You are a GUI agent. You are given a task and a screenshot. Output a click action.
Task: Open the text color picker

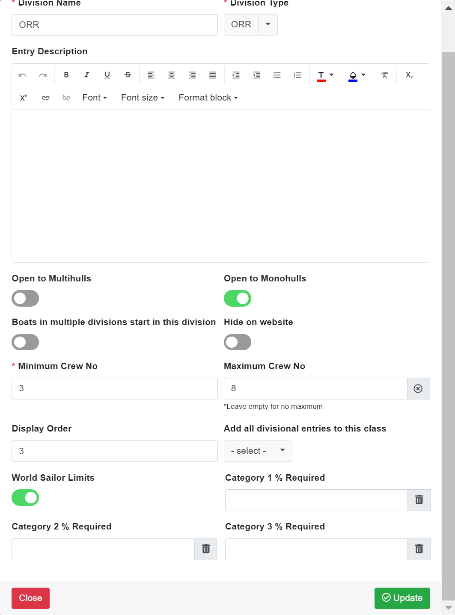click(x=325, y=75)
